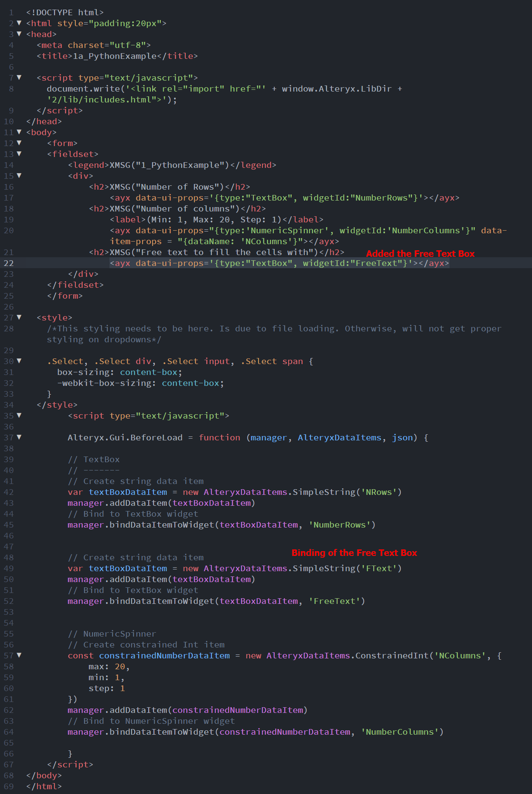Image resolution: width=532 pixels, height=794 pixels.
Task: Click the // NumericSpinner comment on line 55
Action: (112, 634)
